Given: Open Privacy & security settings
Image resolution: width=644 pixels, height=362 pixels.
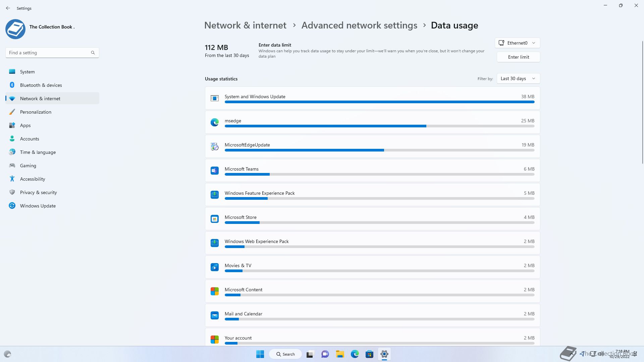Looking at the screenshot, I should (52, 192).
